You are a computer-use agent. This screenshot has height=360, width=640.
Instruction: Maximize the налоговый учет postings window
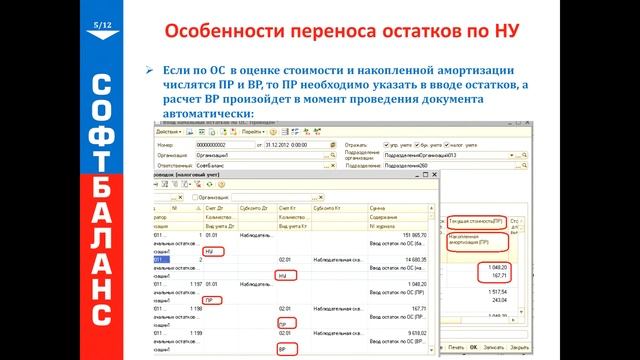(x=425, y=175)
